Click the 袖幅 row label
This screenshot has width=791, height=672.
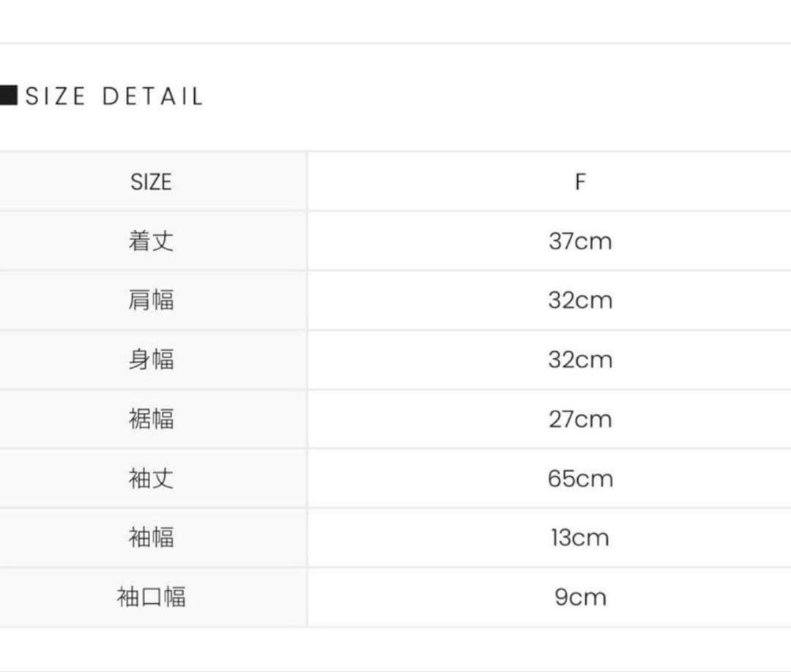pyautogui.click(x=151, y=537)
